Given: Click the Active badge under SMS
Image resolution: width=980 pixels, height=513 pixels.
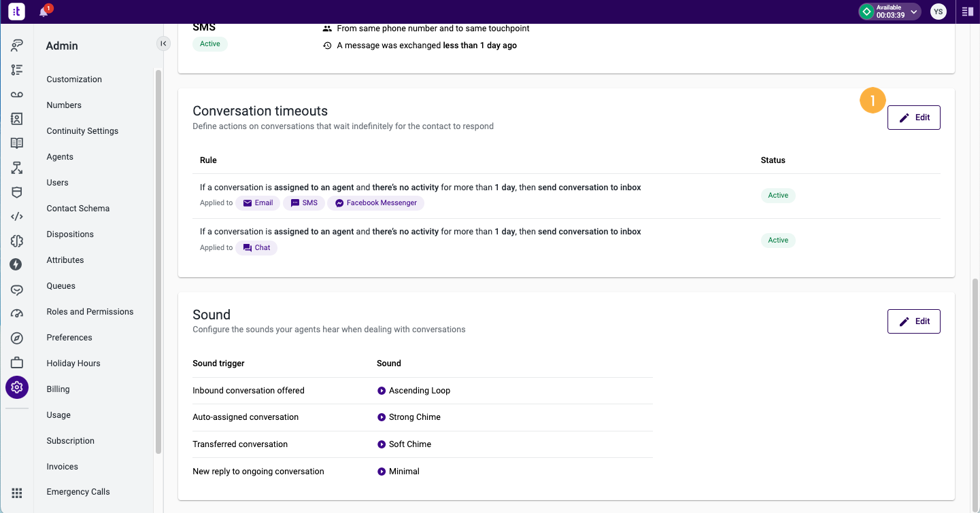Looking at the screenshot, I should coord(210,44).
